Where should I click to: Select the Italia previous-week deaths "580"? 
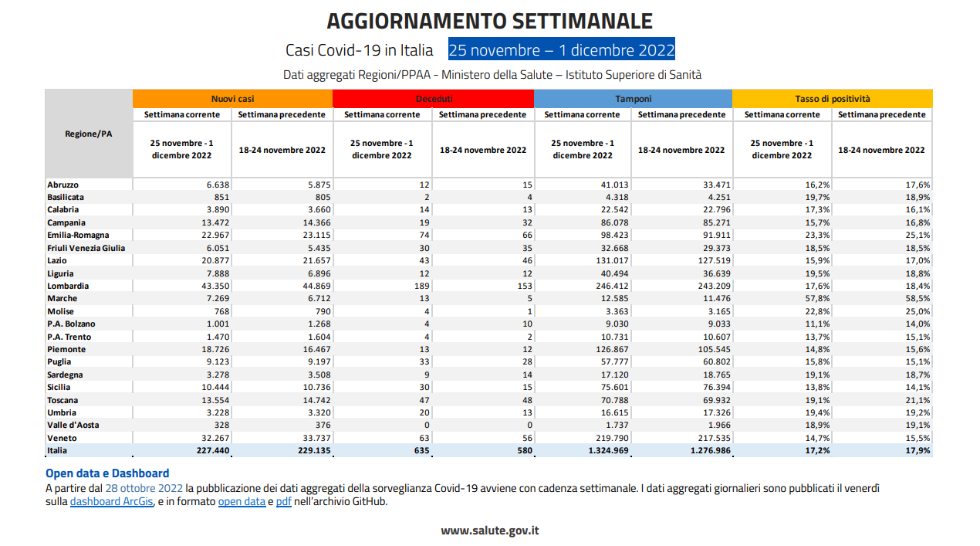coord(525,450)
